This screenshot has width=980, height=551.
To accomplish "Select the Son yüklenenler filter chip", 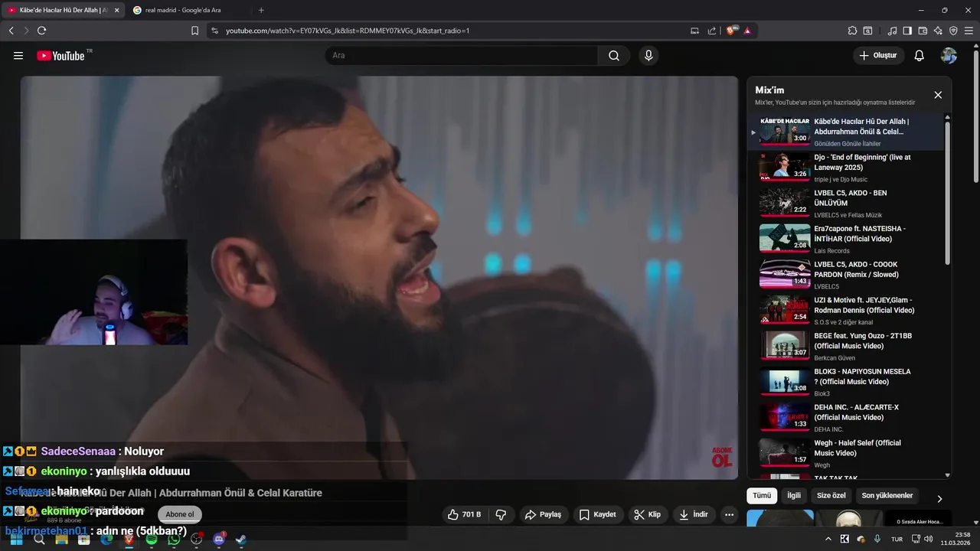I will [887, 495].
